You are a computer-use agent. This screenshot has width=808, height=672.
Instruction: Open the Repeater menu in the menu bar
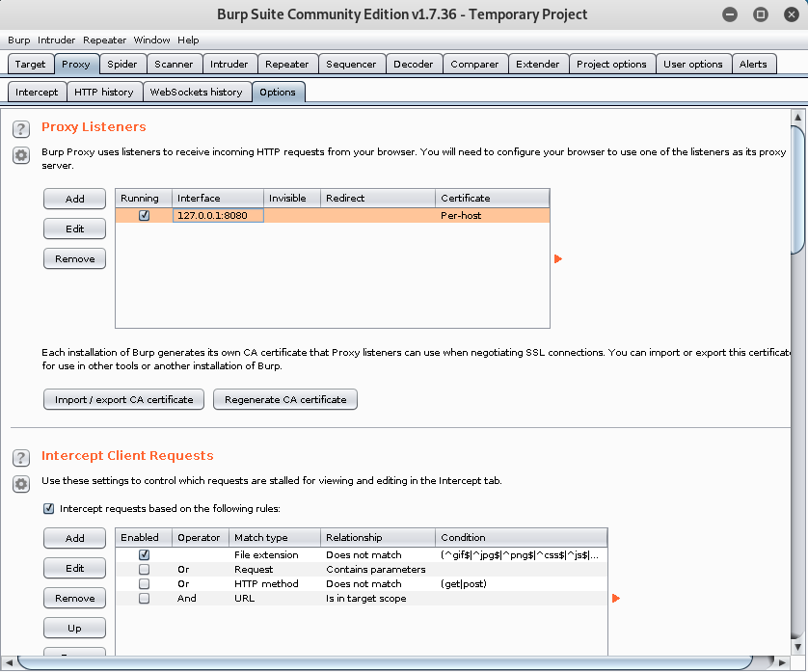pyautogui.click(x=104, y=40)
